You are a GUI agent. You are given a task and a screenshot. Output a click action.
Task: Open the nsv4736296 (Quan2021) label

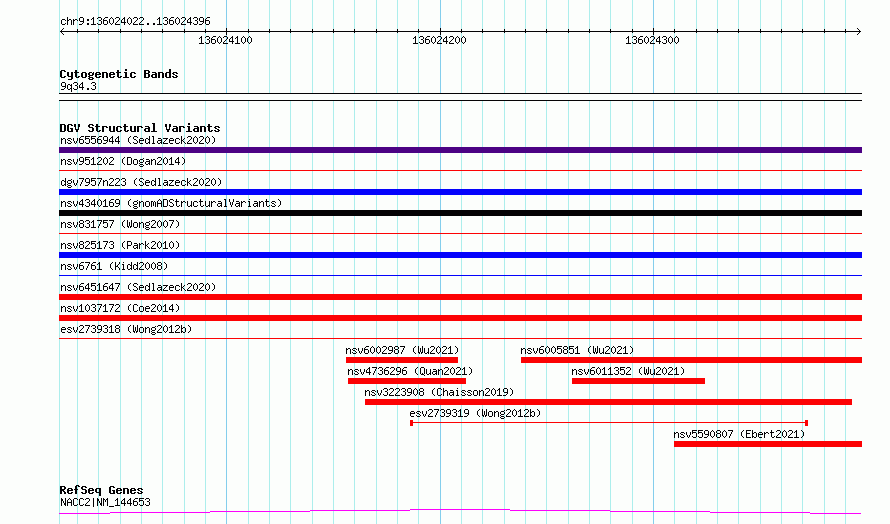coord(410,371)
